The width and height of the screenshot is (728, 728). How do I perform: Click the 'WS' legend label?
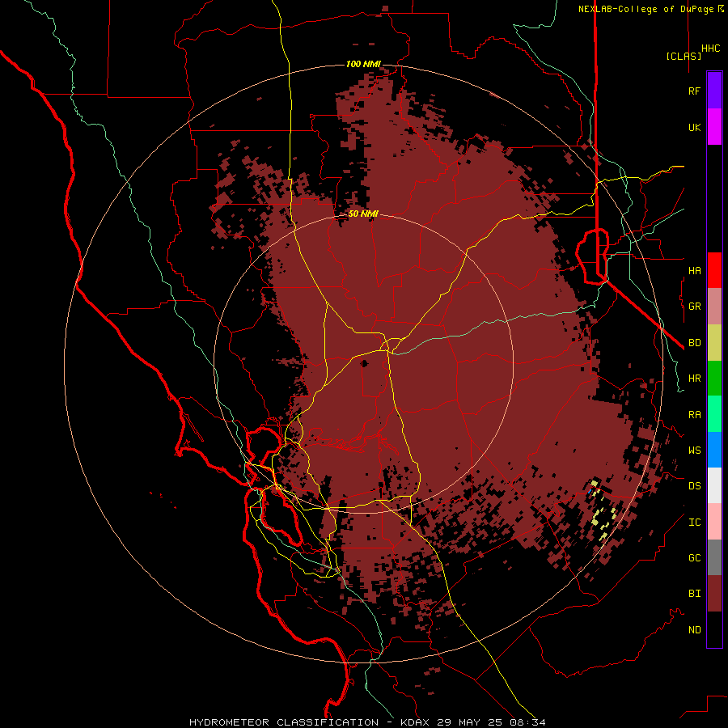pyautogui.click(x=694, y=450)
